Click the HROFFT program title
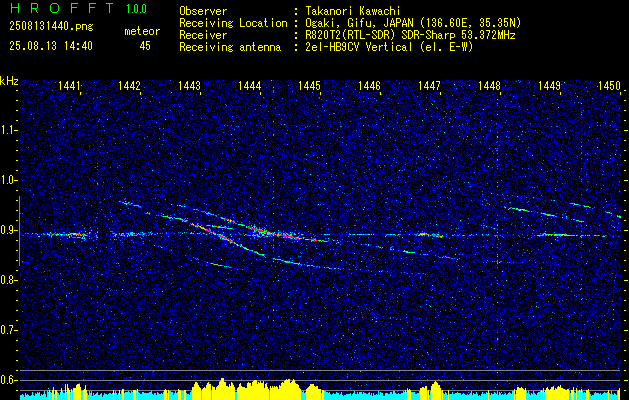 tap(62, 8)
